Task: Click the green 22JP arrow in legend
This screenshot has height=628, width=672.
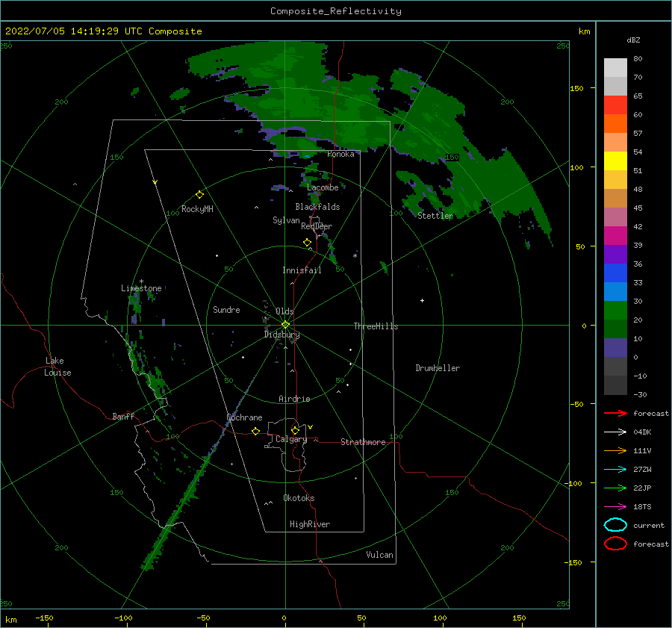Action: click(615, 488)
